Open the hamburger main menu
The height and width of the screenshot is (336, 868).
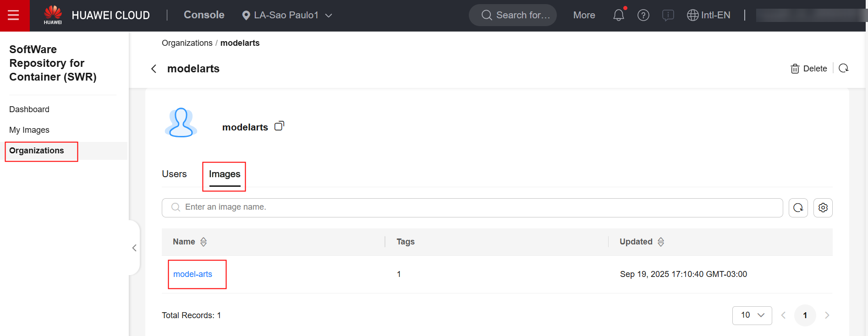14,15
